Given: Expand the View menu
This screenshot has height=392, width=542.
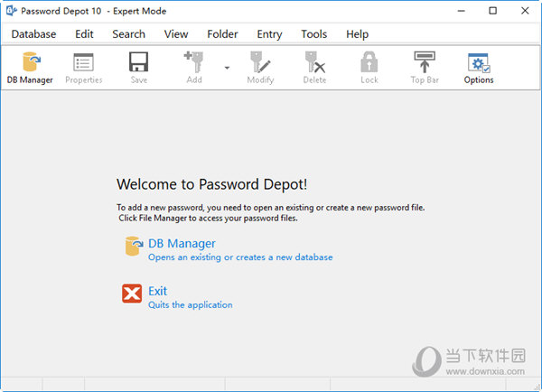Looking at the screenshot, I should [176, 34].
